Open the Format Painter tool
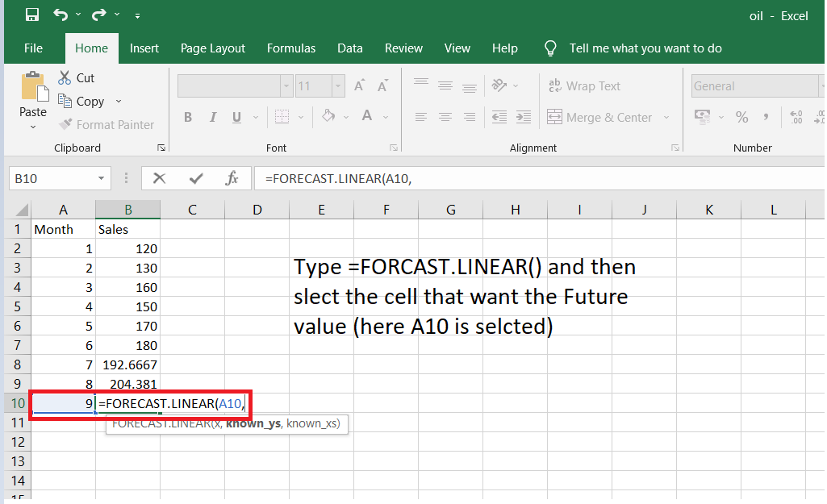This screenshot has height=504, width=827. (x=107, y=124)
